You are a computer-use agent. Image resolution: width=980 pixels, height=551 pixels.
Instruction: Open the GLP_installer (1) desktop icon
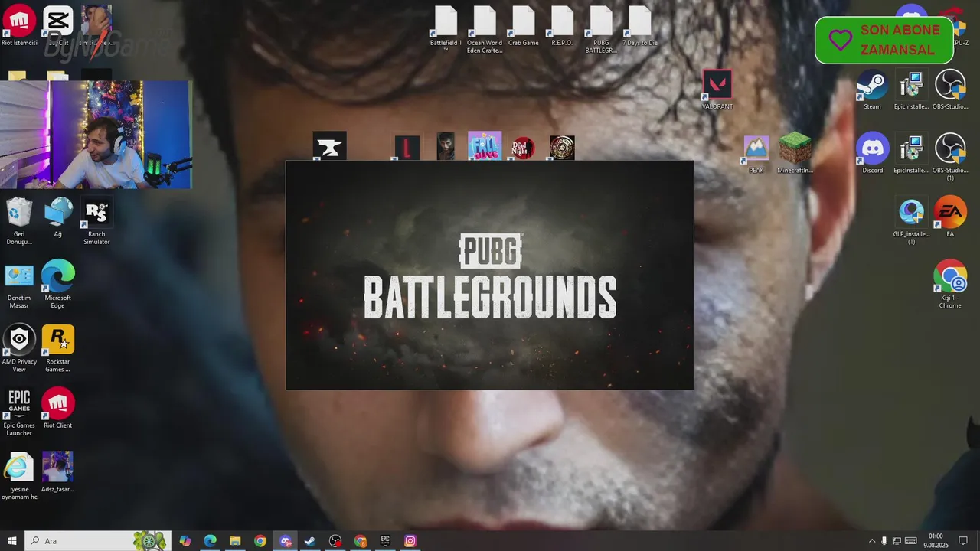click(x=911, y=221)
